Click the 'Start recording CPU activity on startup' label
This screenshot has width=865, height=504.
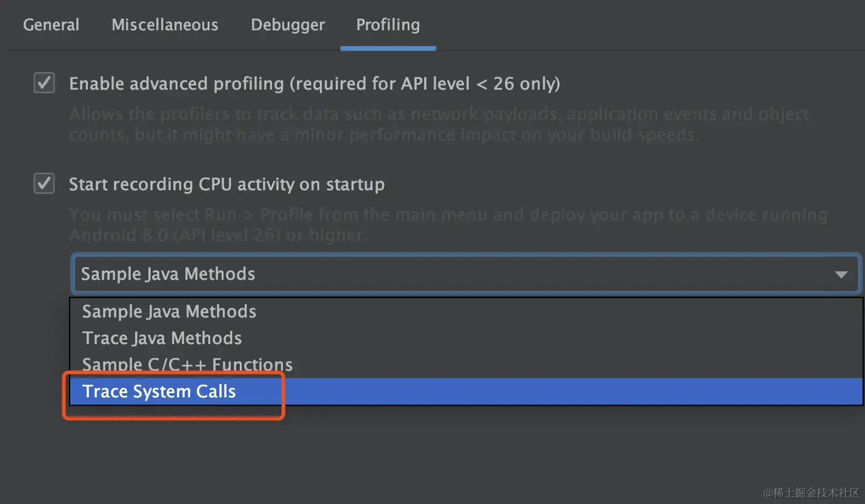[227, 184]
